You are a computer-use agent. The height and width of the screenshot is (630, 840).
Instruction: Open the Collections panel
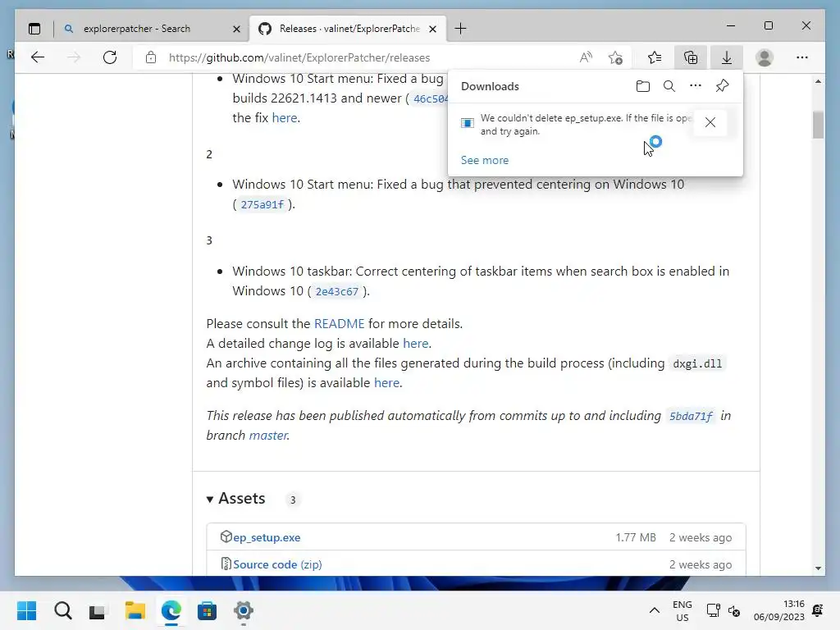[691, 57]
